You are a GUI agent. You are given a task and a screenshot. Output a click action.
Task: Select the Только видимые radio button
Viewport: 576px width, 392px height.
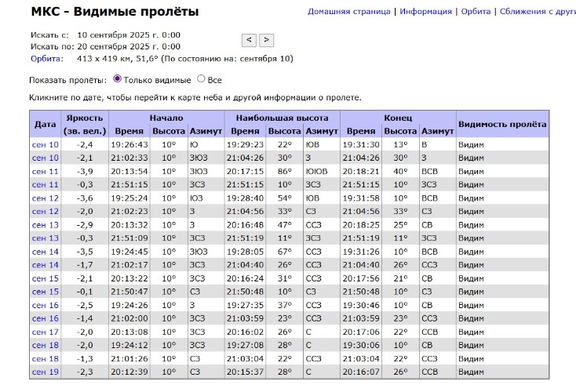click(x=117, y=78)
